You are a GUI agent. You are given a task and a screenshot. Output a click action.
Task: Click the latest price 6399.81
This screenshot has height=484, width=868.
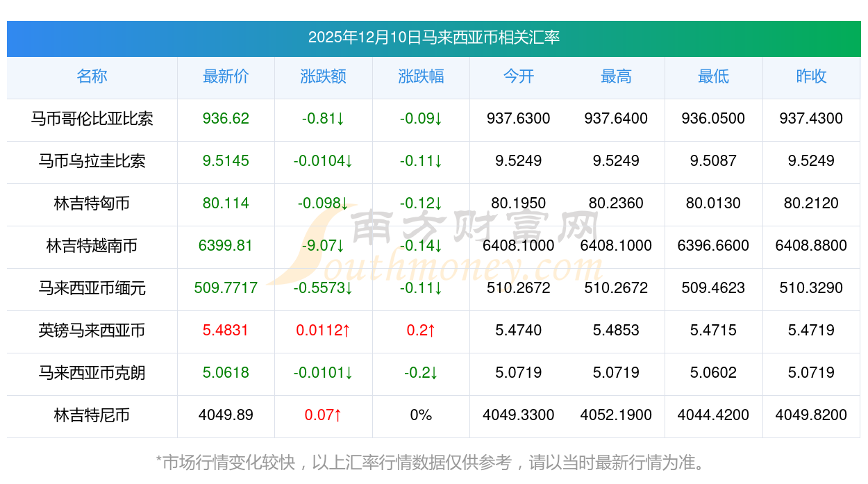click(226, 246)
